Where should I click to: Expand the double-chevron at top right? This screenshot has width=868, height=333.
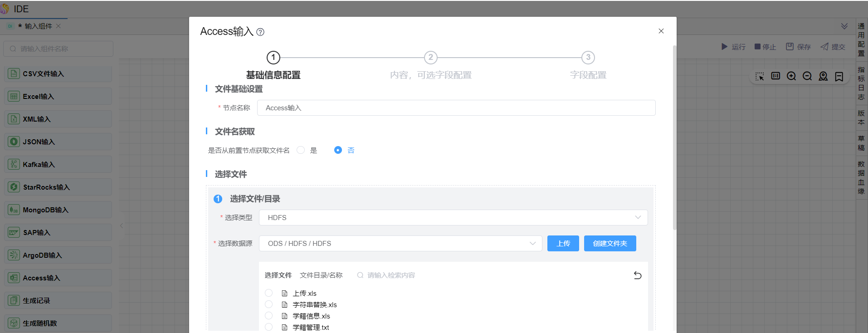tap(844, 26)
